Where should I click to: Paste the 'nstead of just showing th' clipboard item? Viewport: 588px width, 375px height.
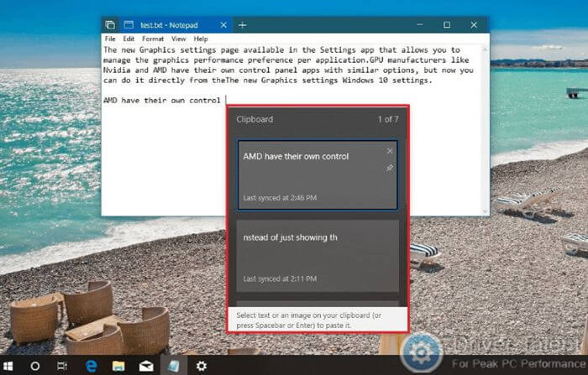(318, 256)
